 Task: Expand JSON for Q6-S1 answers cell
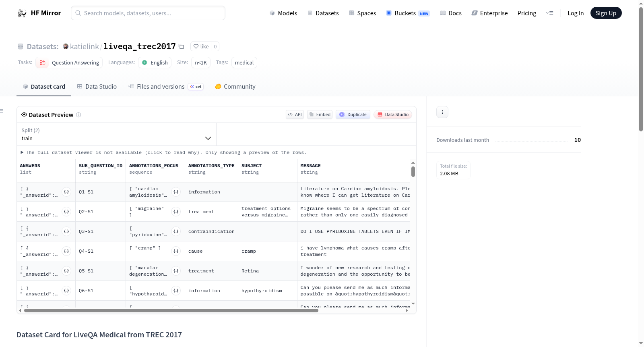click(67, 291)
